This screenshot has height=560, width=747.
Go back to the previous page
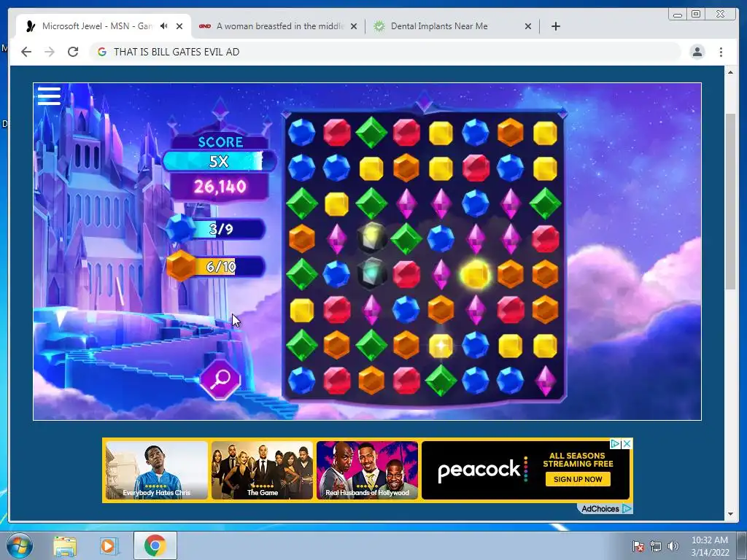[26, 52]
